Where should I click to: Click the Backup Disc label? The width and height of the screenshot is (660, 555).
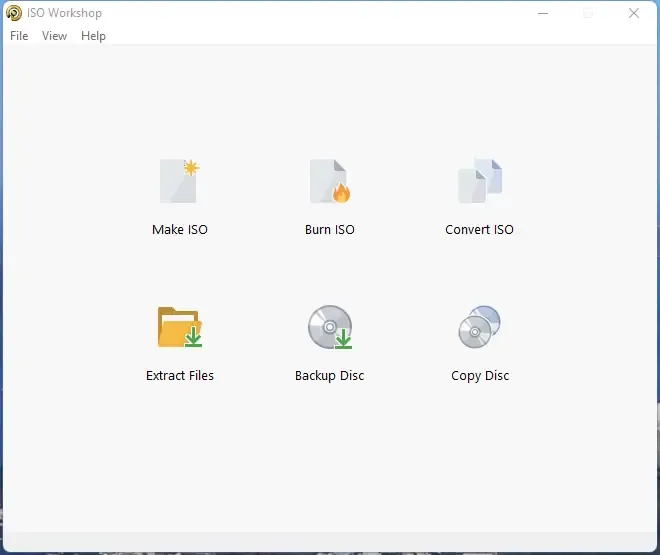[x=330, y=375]
